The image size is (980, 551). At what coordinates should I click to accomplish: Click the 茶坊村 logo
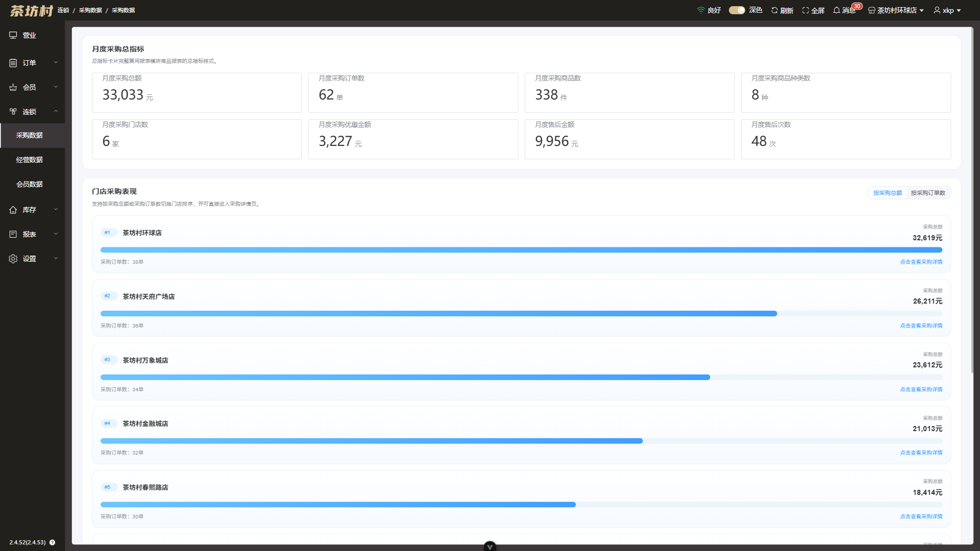point(32,11)
